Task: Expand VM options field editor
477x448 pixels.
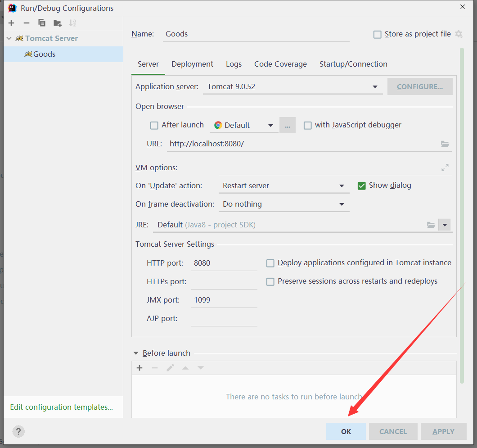Action: pyautogui.click(x=445, y=167)
